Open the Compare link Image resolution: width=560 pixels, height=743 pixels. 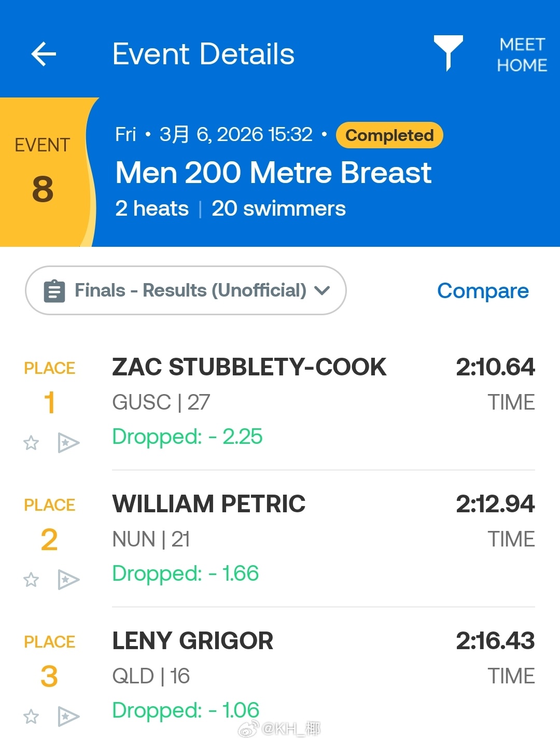pos(483,291)
